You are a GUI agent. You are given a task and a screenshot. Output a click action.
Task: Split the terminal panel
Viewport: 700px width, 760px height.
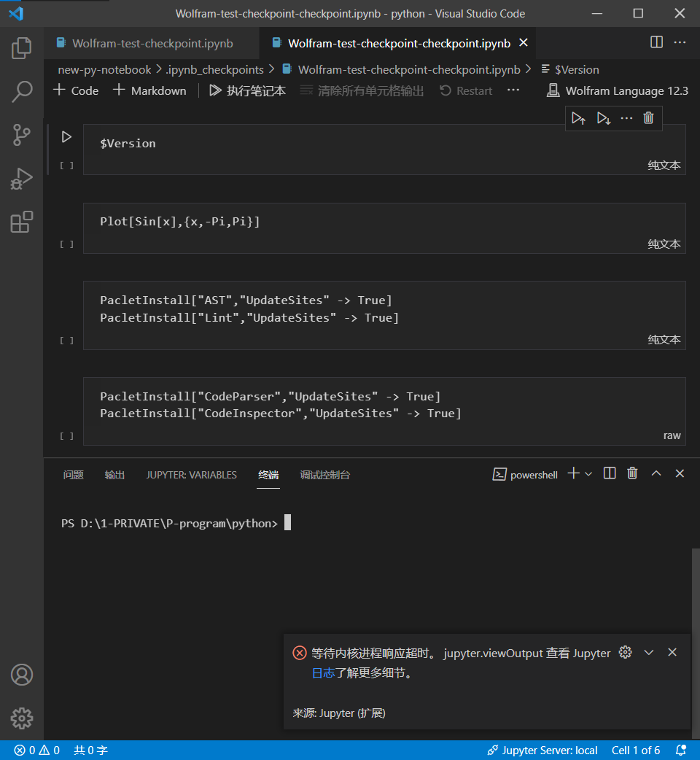tap(609, 473)
